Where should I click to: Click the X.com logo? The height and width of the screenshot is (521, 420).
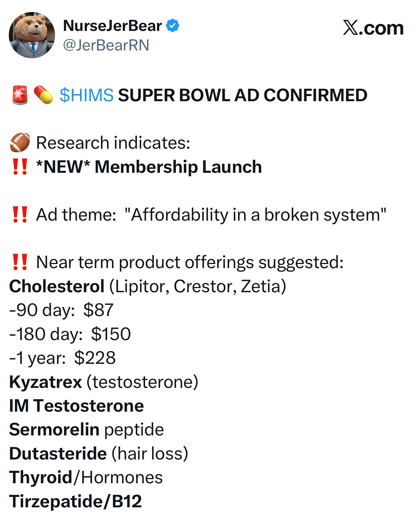(373, 28)
